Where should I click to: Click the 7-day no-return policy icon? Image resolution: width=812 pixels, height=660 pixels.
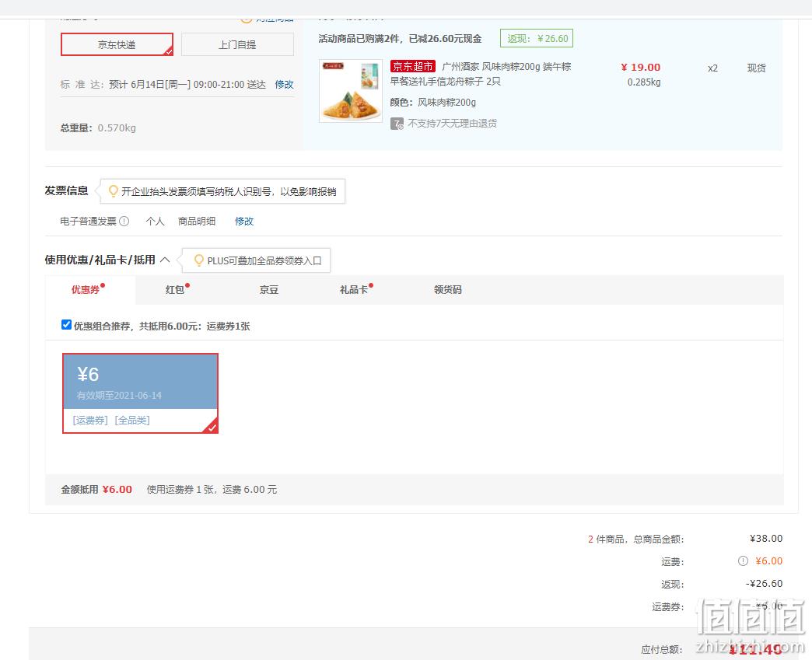[397, 124]
